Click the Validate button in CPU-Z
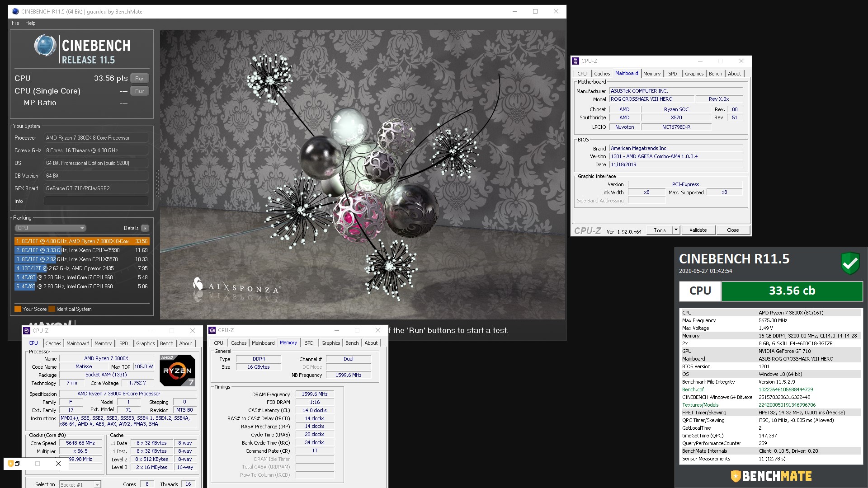 pyautogui.click(x=698, y=230)
